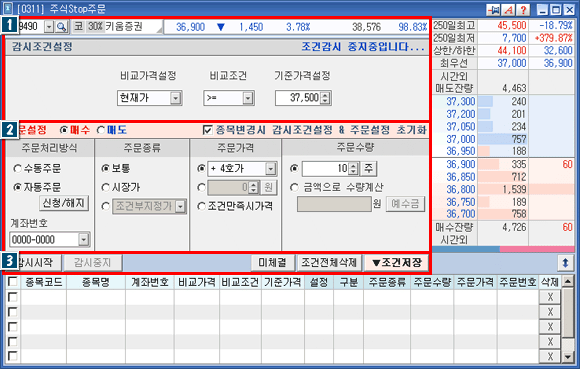This screenshot has width=580, height=369.
Task: Click the order quantity 10 input field
Action: point(326,169)
